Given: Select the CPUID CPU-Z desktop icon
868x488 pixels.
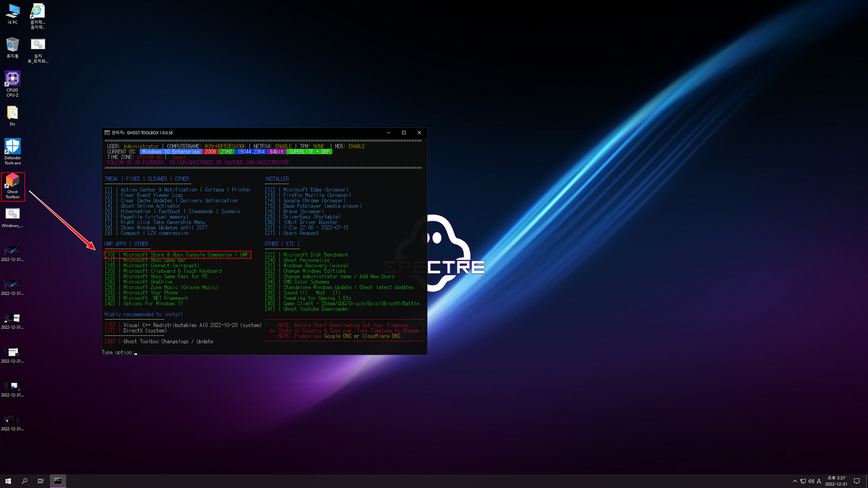Looking at the screenshot, I should (13, 84).
